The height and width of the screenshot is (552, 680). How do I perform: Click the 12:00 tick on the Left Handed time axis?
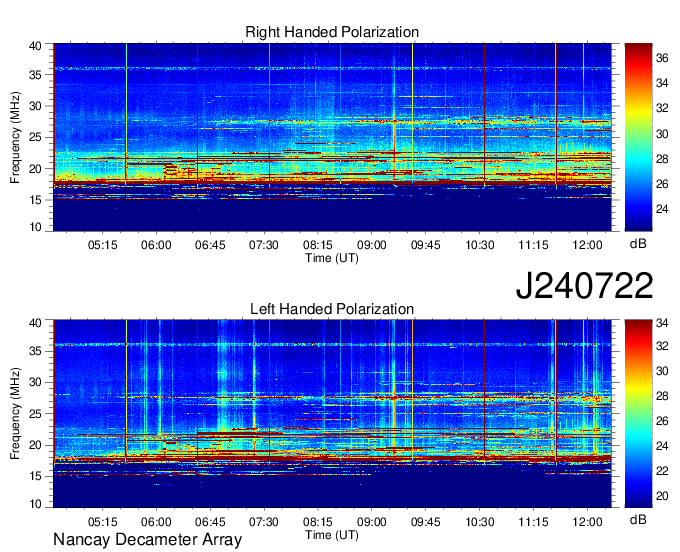[587, 522]
